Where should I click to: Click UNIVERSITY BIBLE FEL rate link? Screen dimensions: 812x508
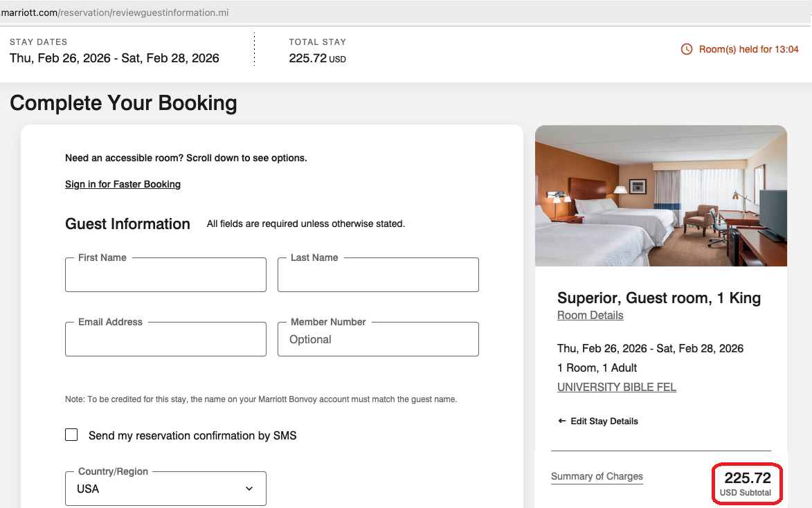[x=616, y=387]
